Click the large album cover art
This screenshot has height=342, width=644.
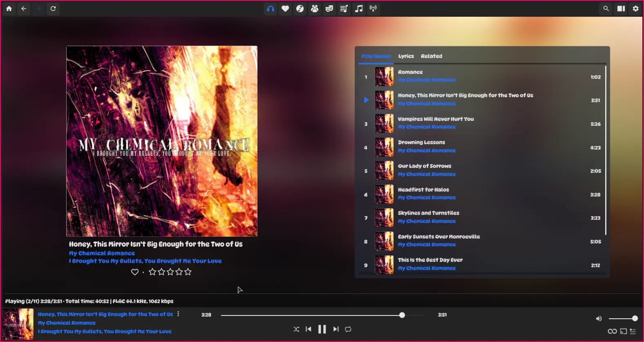pyautogui.click(x=162, y=141)
